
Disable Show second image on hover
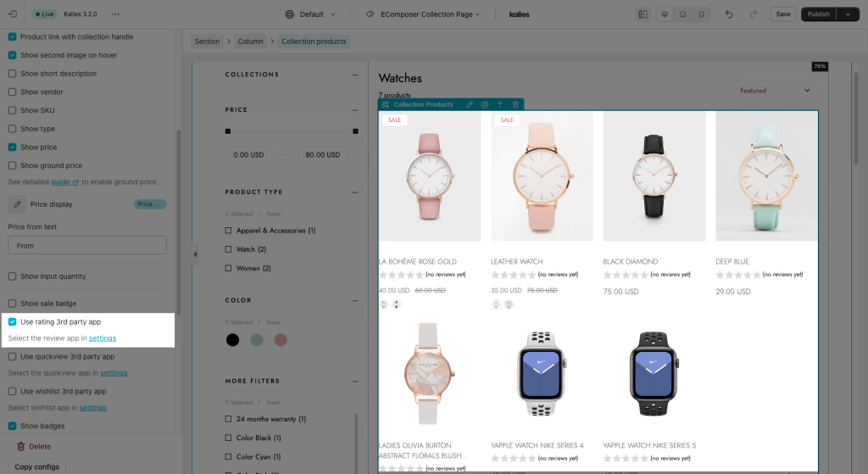(x=12, y=55)
